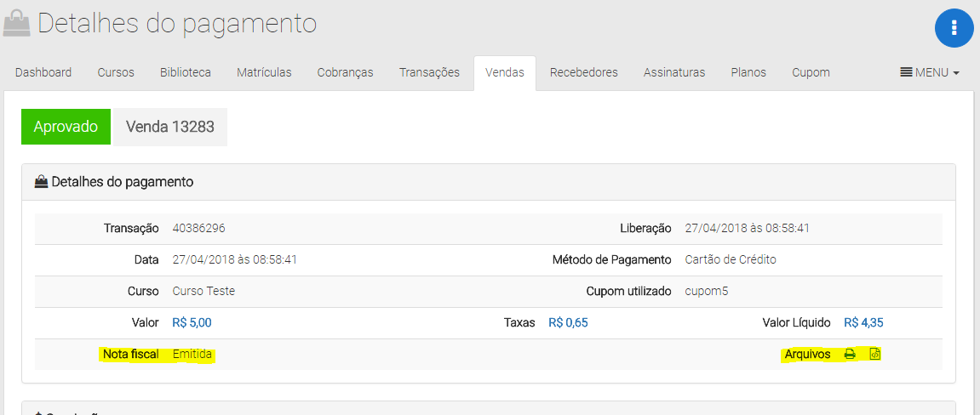Click the R$ 4,35 valor líquido link
Screen dimensions: 980x415
point(863,322)
